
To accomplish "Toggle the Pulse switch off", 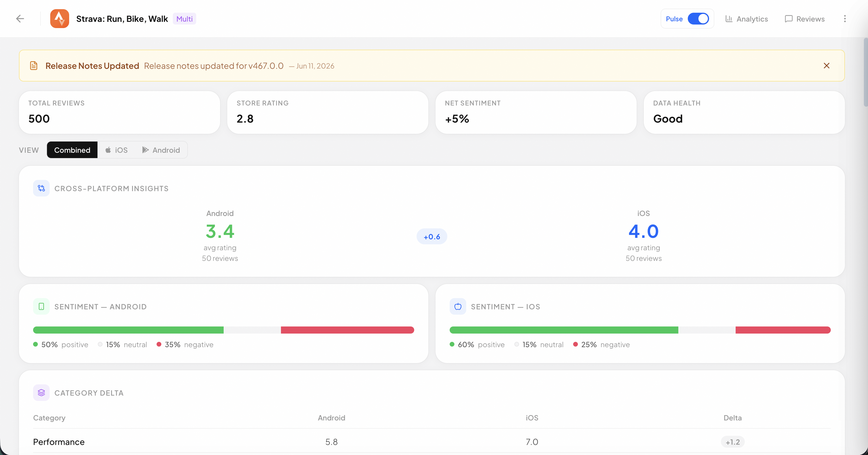I will click(x=698, y=19).
